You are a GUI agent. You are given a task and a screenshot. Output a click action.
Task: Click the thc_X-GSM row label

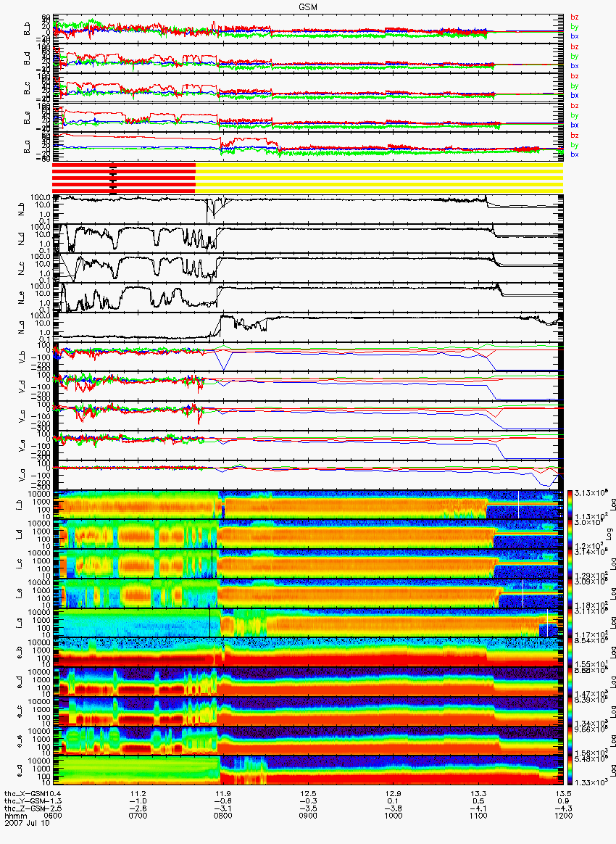click(24, 795)
